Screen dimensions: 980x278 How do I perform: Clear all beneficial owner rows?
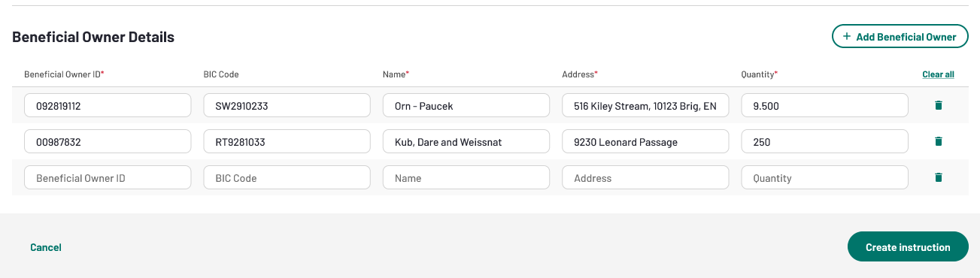coord(938,74)
